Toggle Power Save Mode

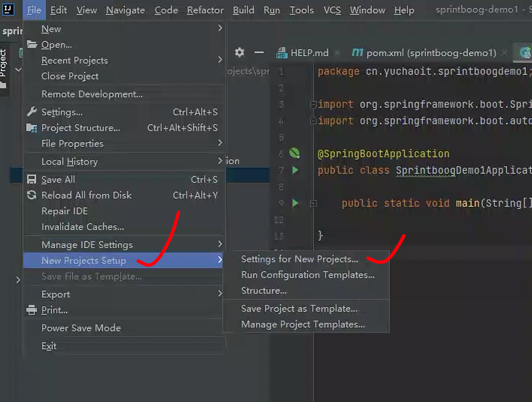[x=81, y=328]
